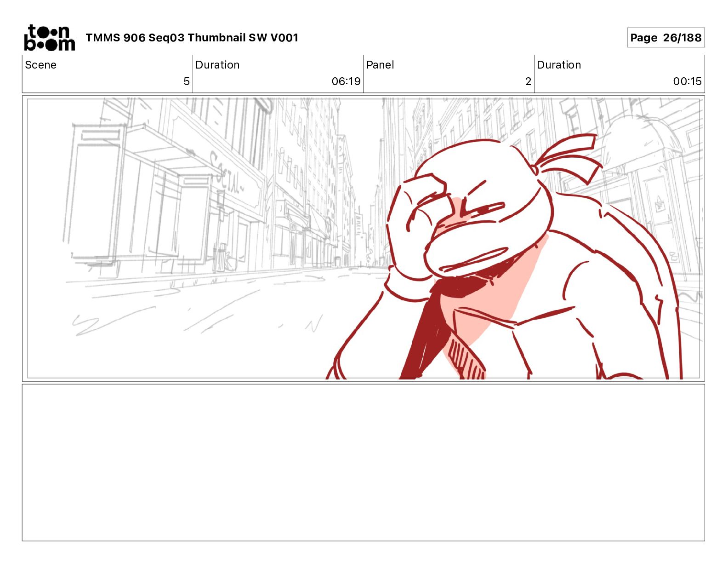This screenshot has height=563, width=728.
Task: Select the scene number 5
Action: click(186, 81)
